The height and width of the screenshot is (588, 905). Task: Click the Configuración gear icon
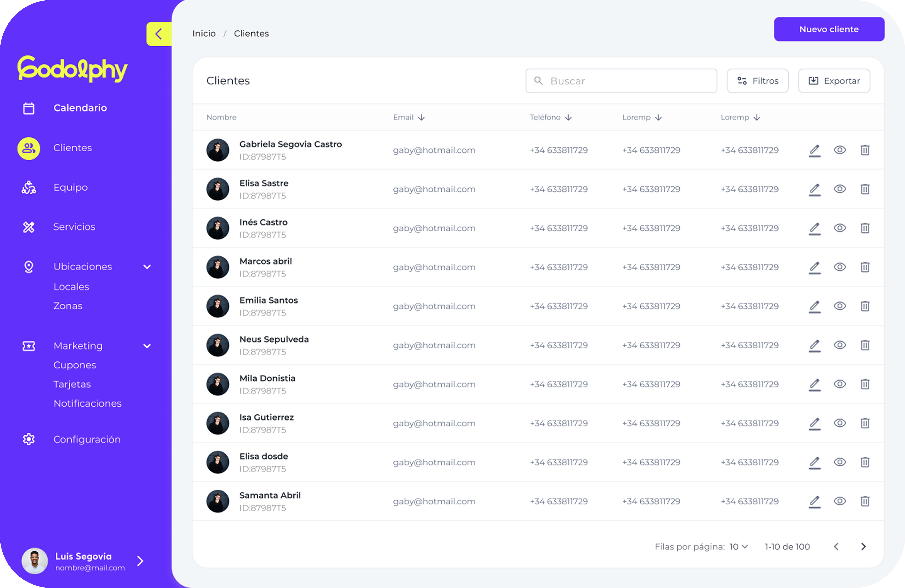29,439
